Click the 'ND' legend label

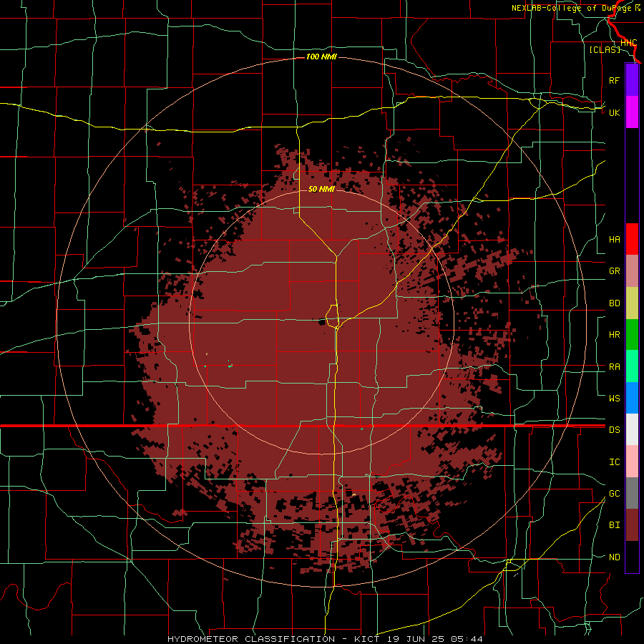pyautogui.click(x=614, y=557)
